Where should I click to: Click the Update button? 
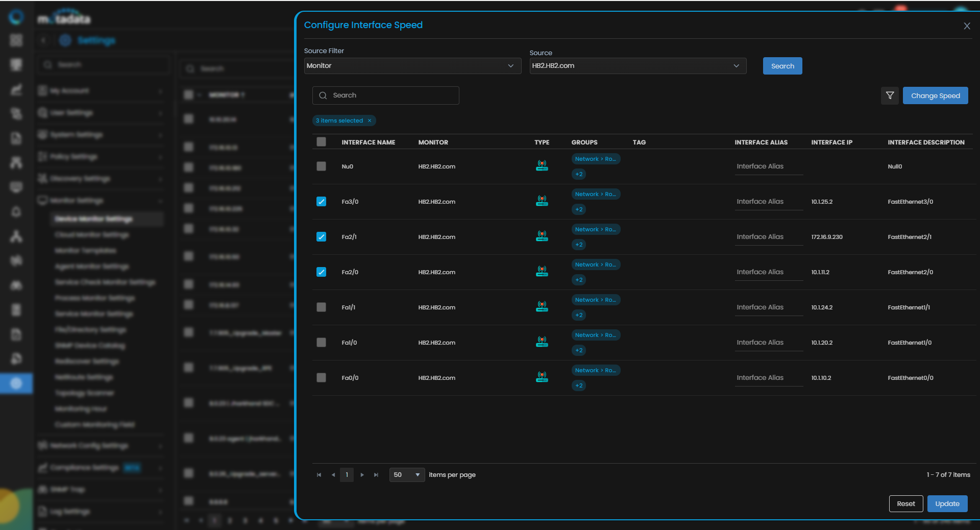coord(947,503)
